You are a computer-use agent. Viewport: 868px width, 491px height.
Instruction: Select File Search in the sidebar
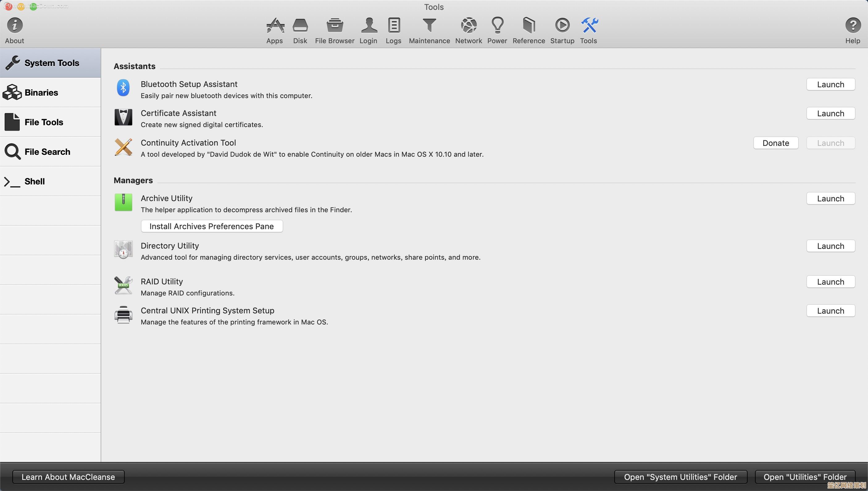(50, 152)
